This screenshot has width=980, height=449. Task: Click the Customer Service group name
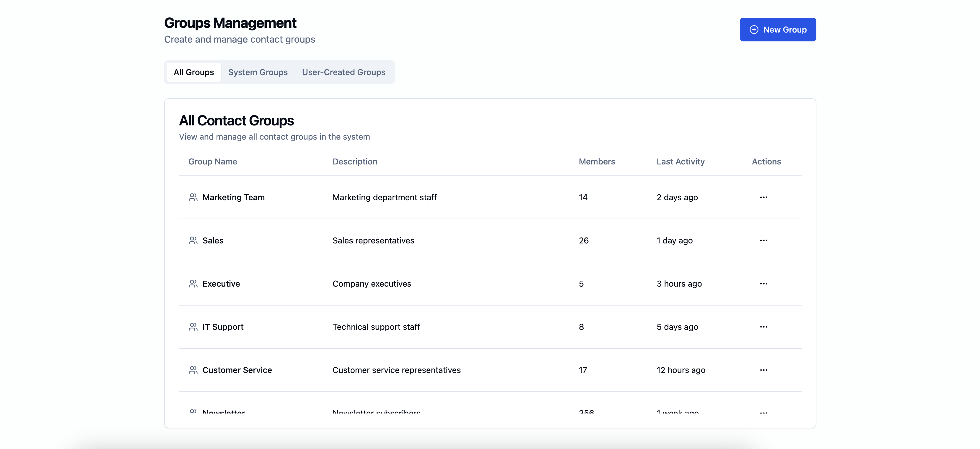[237, 370]
